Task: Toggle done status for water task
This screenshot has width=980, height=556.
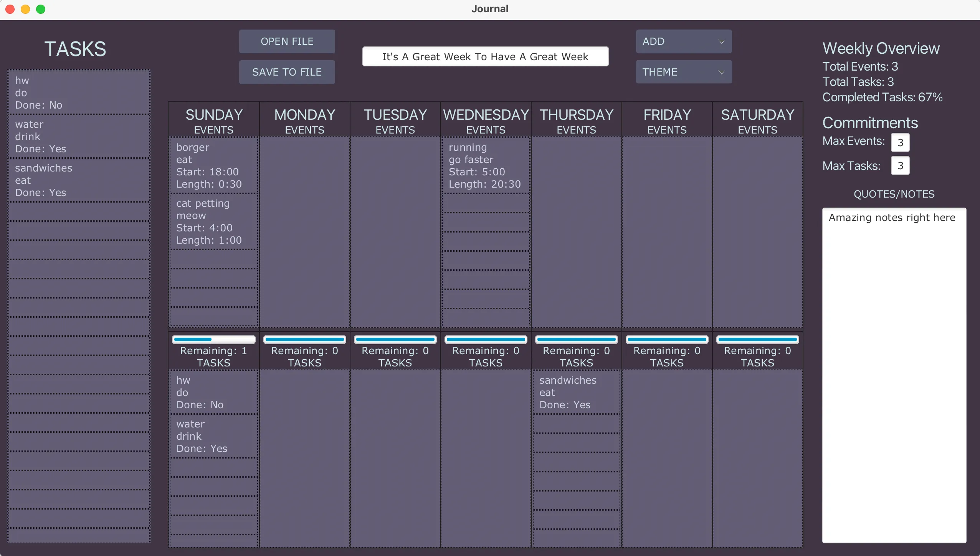Action: coord(76,136)
